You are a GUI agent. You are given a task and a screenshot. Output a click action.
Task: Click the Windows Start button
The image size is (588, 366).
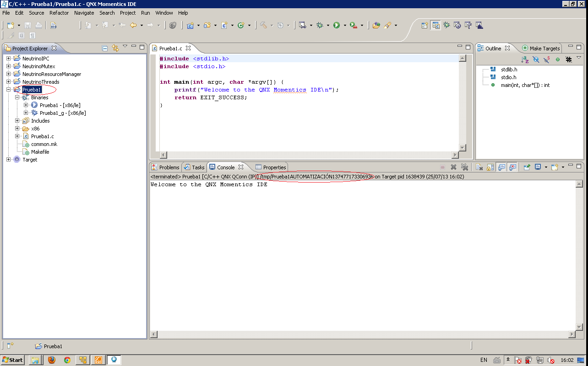tap(12, 360)
